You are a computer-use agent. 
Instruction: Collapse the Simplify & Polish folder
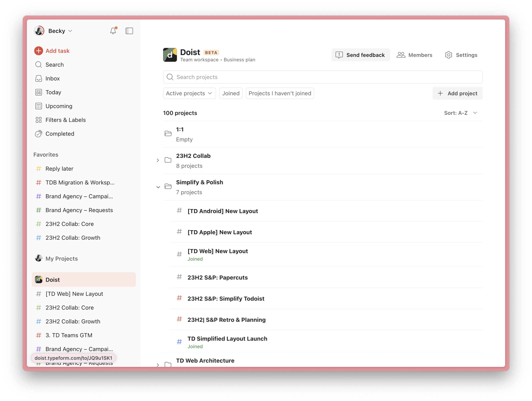[158, 187]
